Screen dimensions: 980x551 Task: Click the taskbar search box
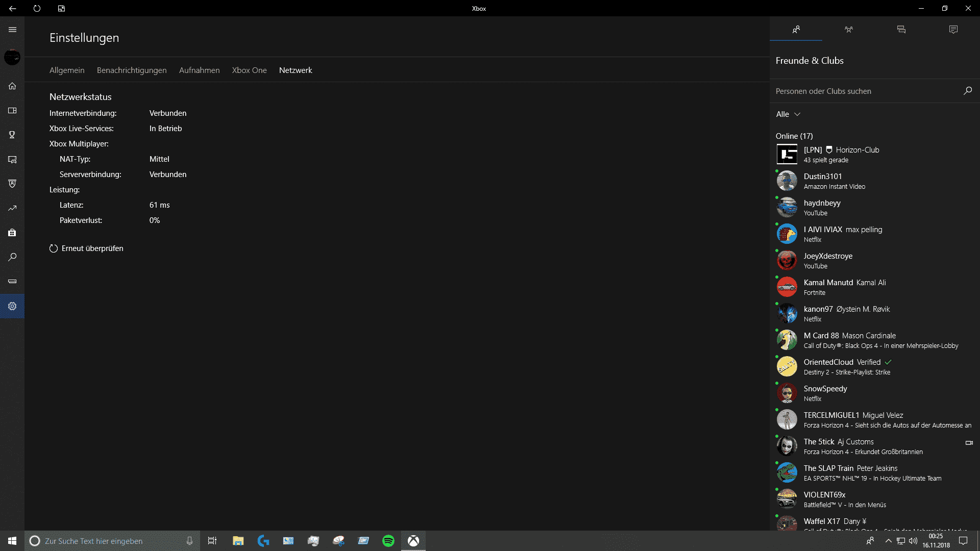click(x=112, y=541)
